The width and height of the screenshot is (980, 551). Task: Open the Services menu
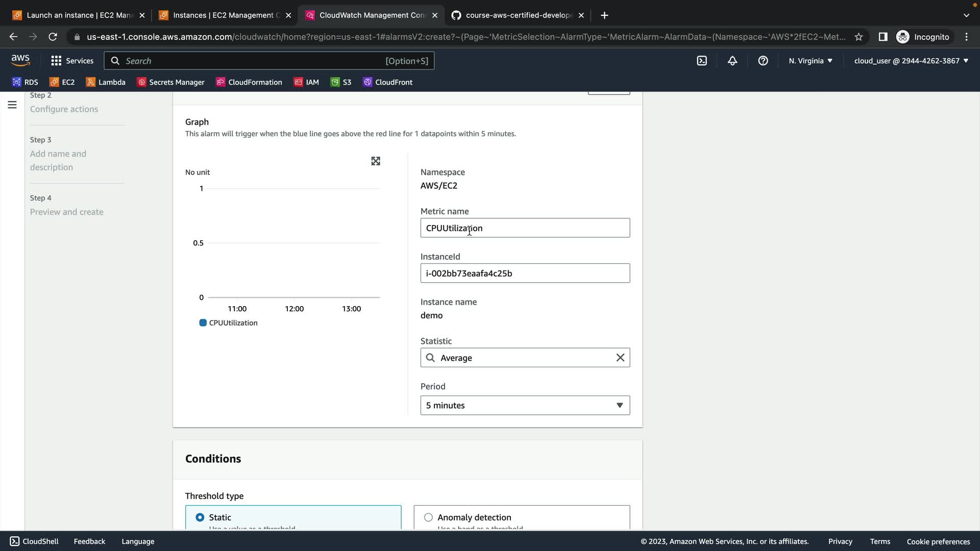[x=72, y=61]
